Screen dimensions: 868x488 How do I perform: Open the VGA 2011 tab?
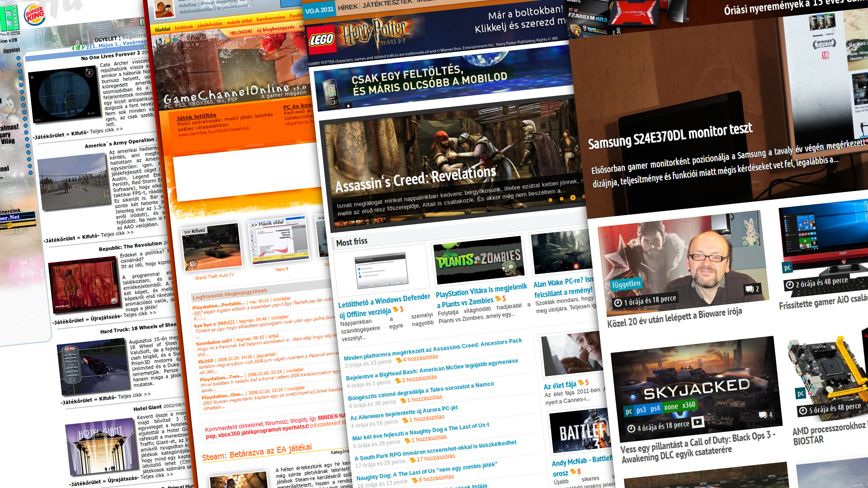click(x=319, y=9)
